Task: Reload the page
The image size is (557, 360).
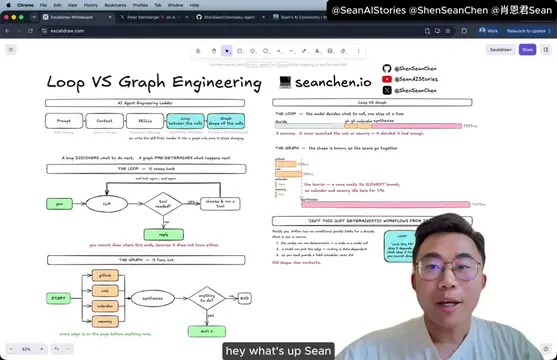Action: pyautogui.click(x=31, y=31)
